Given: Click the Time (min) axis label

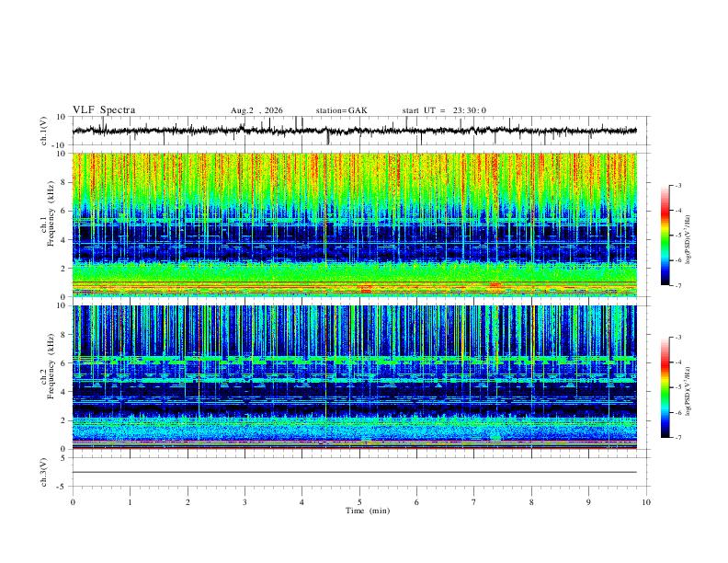Looking at the screenshot, I should [x=368, y=511].
